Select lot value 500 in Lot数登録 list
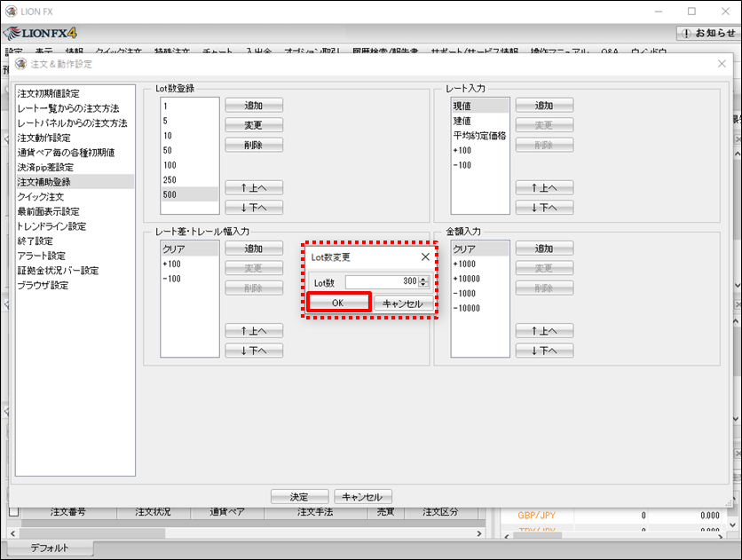 [x=190, y=194]
